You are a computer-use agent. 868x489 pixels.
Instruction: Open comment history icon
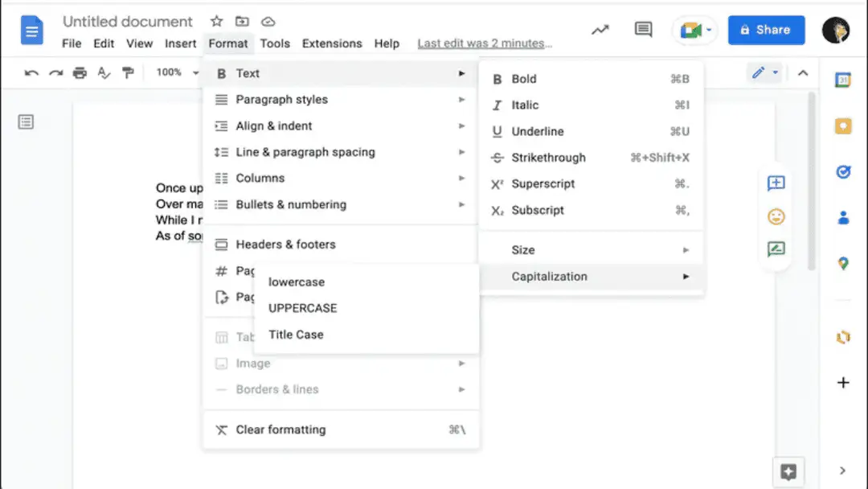(643, 29)
